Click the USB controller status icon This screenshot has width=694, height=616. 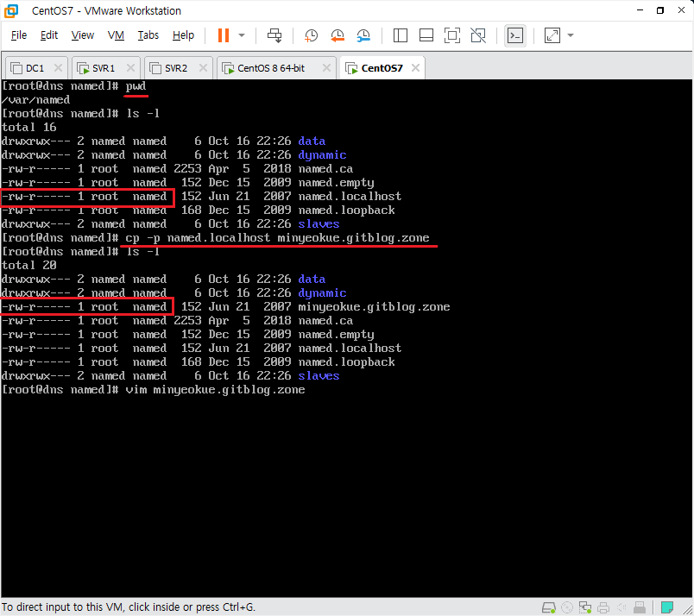point(640,607)
